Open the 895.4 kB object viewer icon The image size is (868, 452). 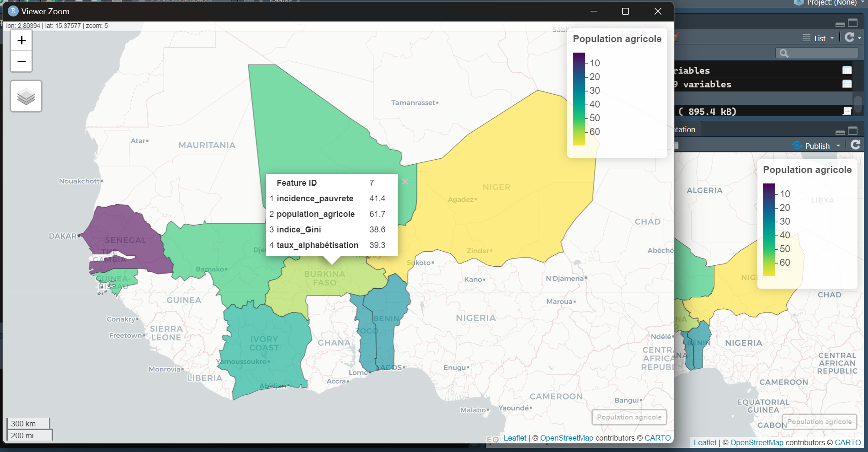pos(847,111)
